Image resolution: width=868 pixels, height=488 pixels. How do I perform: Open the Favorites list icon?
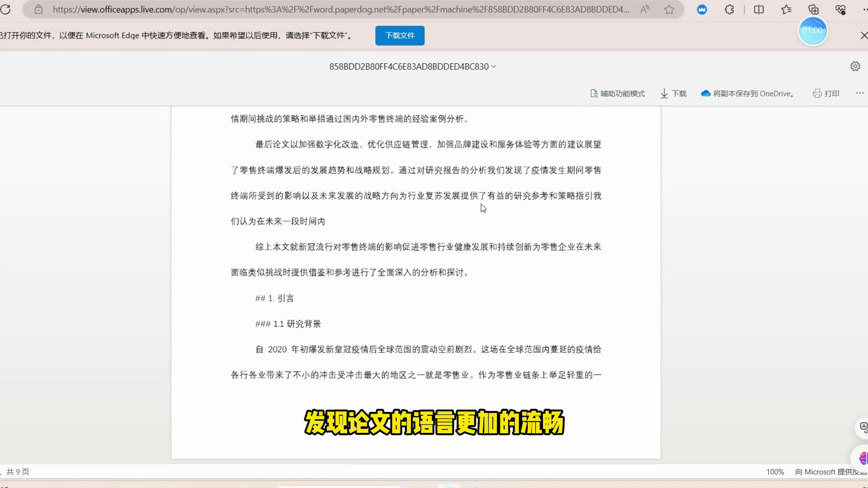(x=786, y=9)
